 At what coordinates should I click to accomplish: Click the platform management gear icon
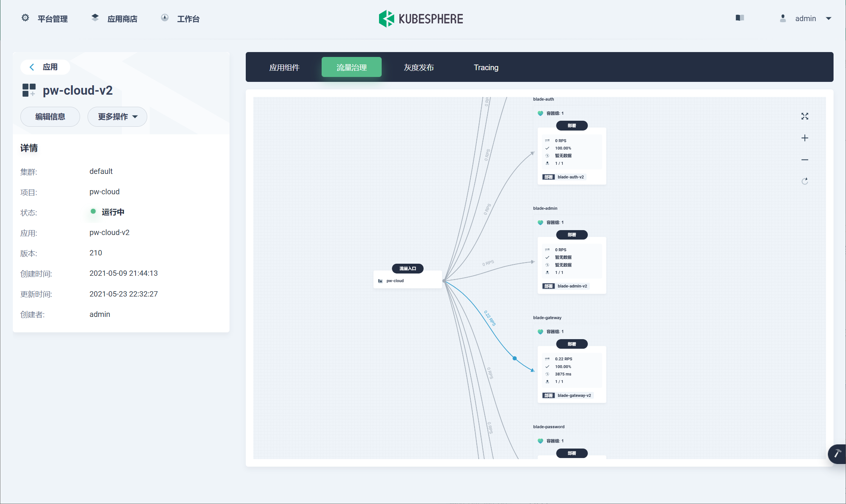coord(25,18)
